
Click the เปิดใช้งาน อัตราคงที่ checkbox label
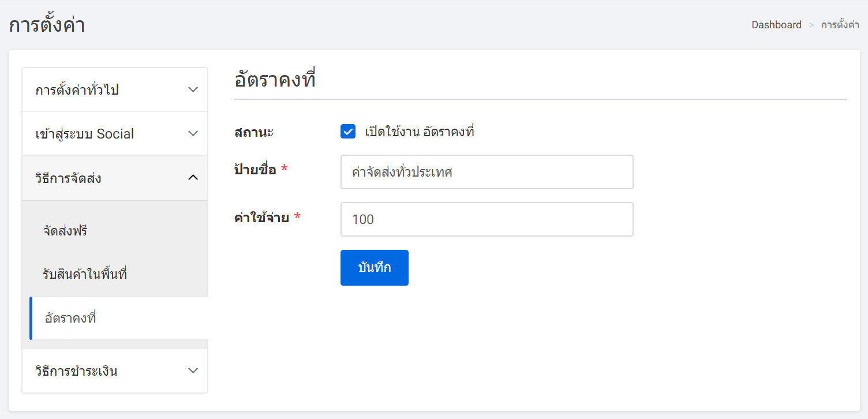pyautogui.click(x=420, y=132)
